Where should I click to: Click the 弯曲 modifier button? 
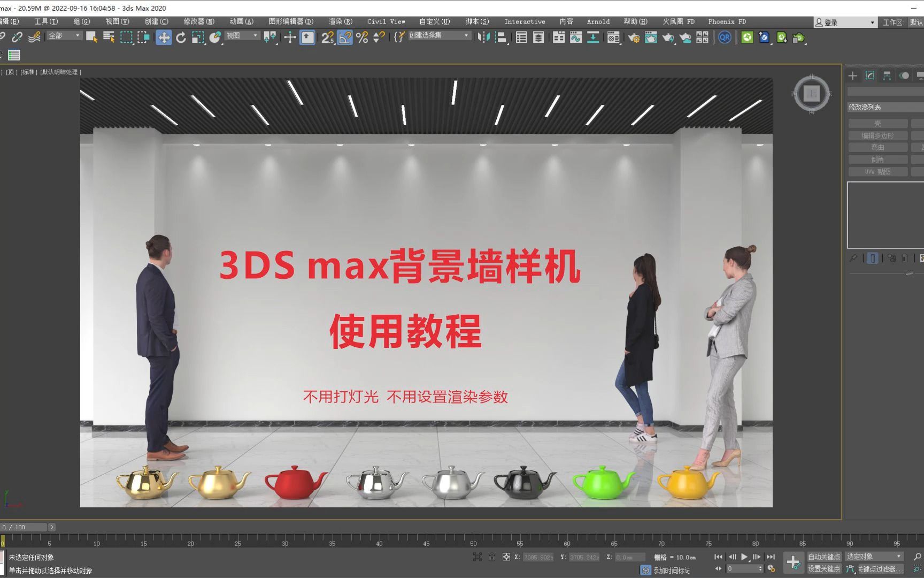[x=877, y=148]
